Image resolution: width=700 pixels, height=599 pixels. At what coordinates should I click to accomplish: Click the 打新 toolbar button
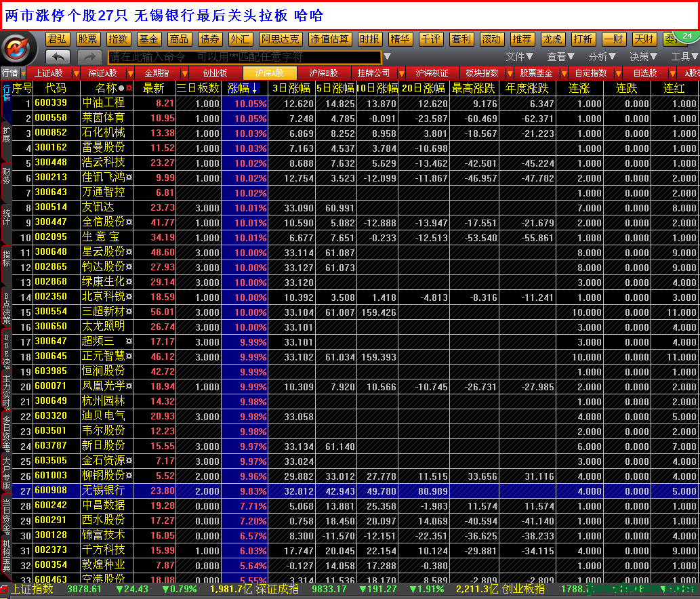coord(583,39)
